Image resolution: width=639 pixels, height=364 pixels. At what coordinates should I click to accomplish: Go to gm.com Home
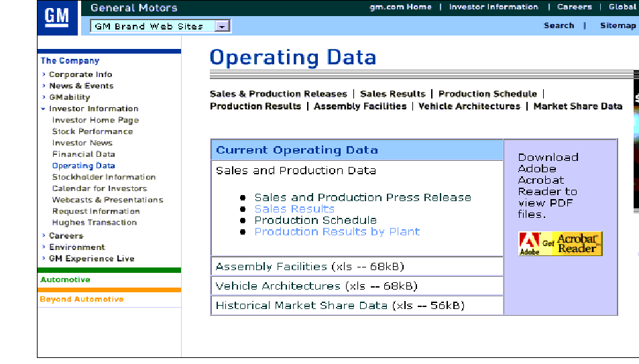point(400,7)
